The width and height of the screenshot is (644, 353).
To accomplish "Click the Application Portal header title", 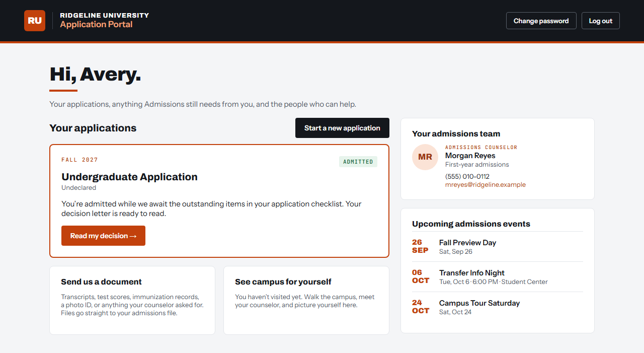I will pos(96,24).
